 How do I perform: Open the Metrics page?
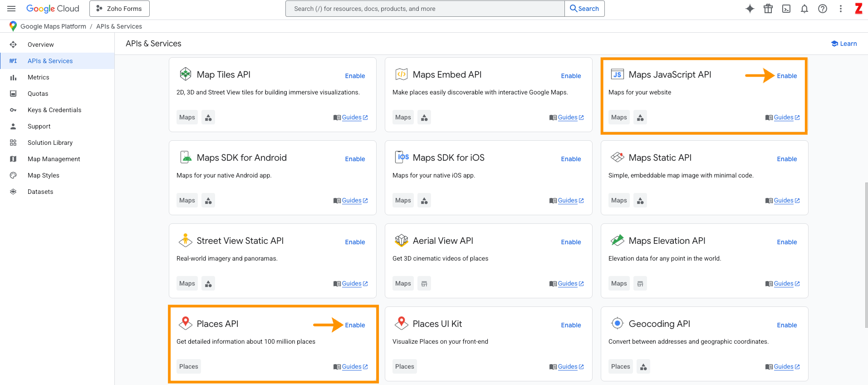click(x=39, y=77)
